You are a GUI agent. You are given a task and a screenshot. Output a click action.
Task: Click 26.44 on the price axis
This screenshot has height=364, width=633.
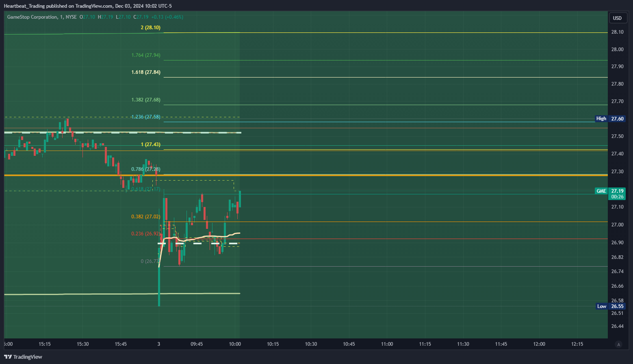coord(617,326)
